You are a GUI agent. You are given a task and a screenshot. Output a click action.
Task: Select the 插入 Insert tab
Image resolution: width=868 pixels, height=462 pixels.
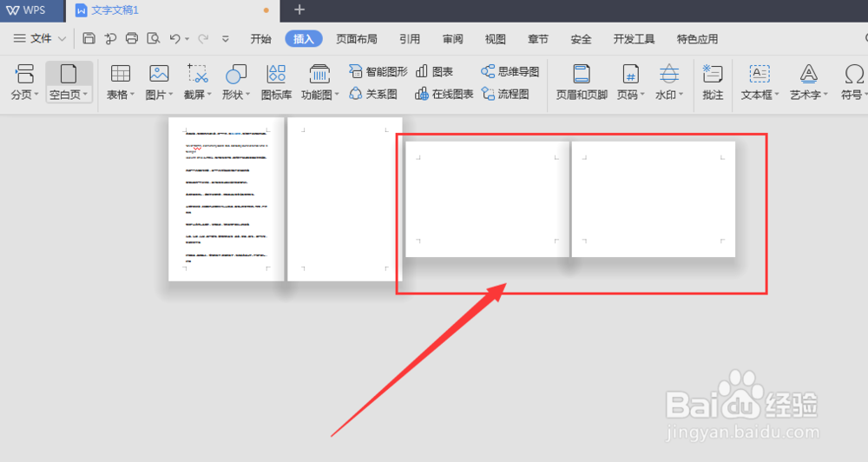click(x=303, y=39)
